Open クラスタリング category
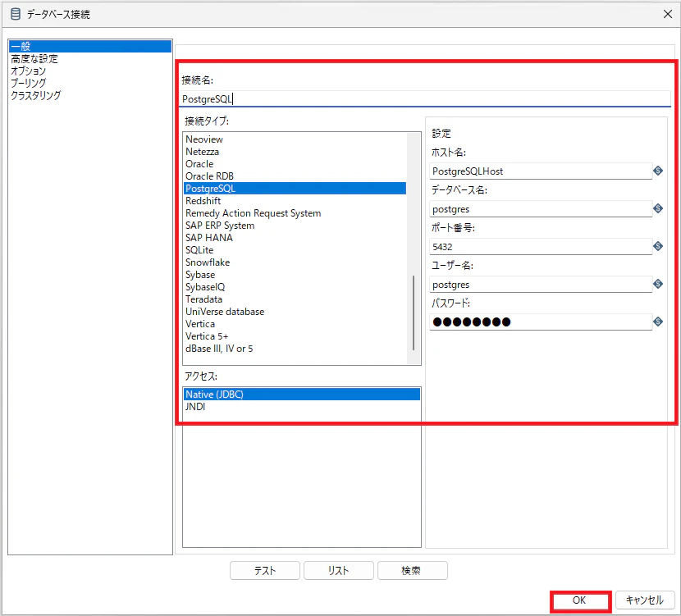The image size is (681, 616). click(x=35, y=95)
